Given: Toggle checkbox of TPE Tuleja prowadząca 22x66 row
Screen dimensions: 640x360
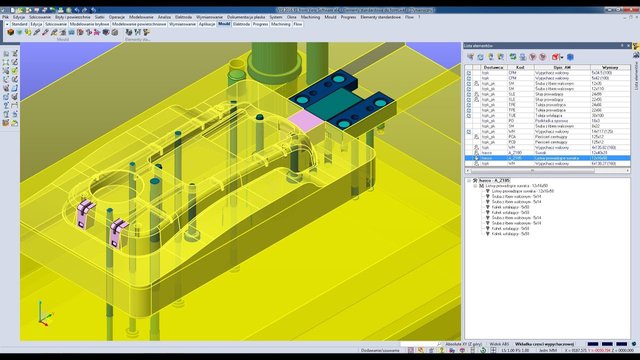Looking at the screenshot, I should coord(469,110).
